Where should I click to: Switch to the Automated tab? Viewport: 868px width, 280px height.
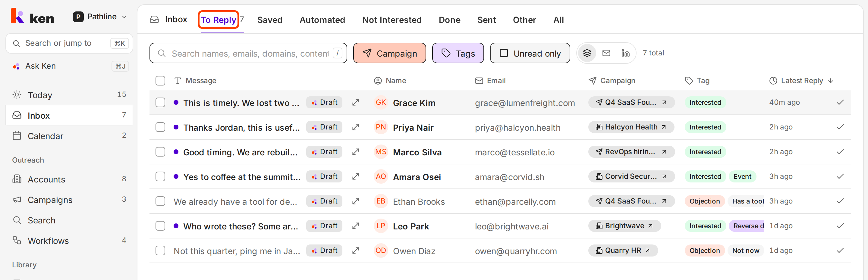(x=322, y=20)
